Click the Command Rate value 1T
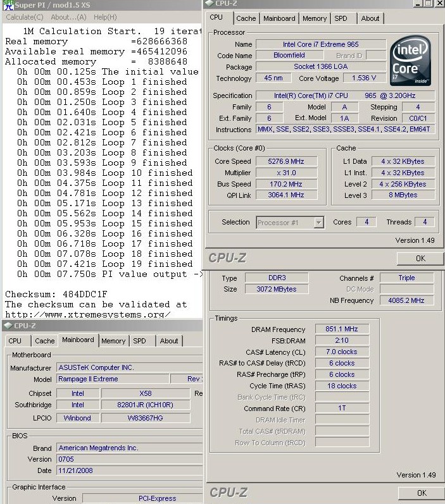445x504 pixels. tap(342, 409)
